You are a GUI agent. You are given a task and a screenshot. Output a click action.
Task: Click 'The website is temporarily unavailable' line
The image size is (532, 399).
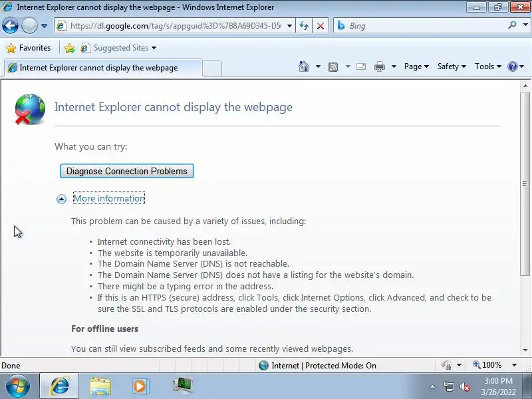tap(172, 253)
